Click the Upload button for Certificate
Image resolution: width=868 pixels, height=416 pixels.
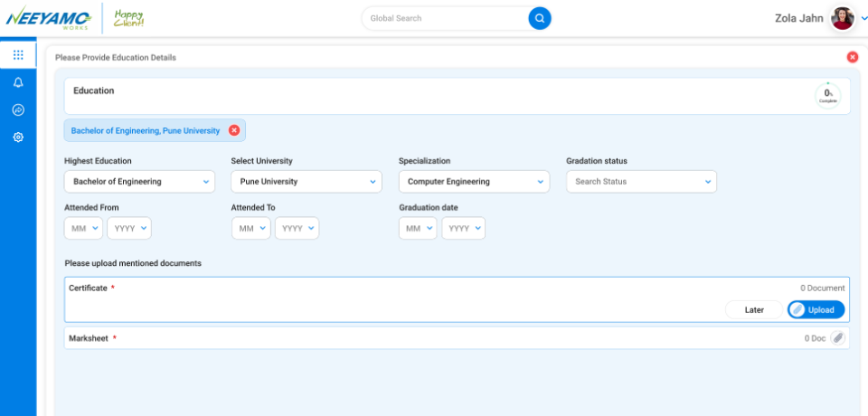(816, 310)
